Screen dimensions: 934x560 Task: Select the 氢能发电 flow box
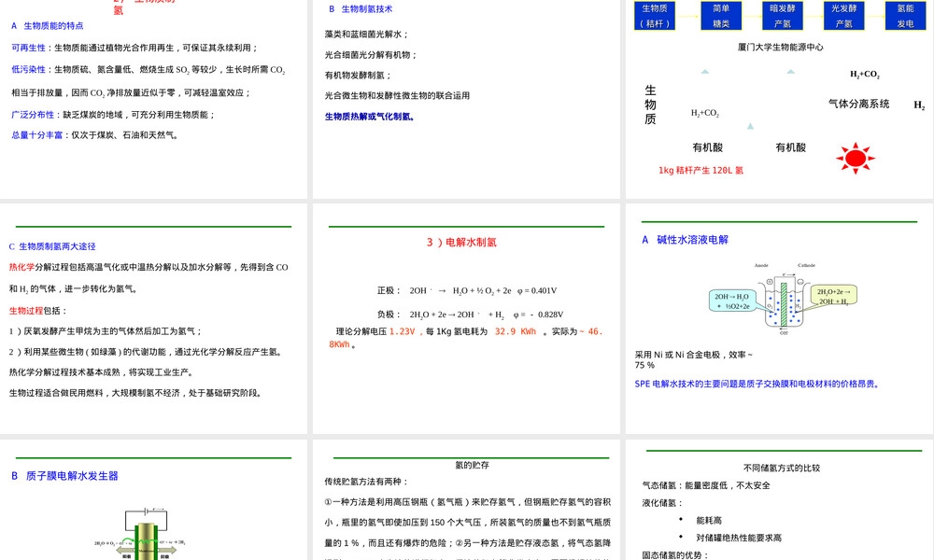tap(905, 16)
